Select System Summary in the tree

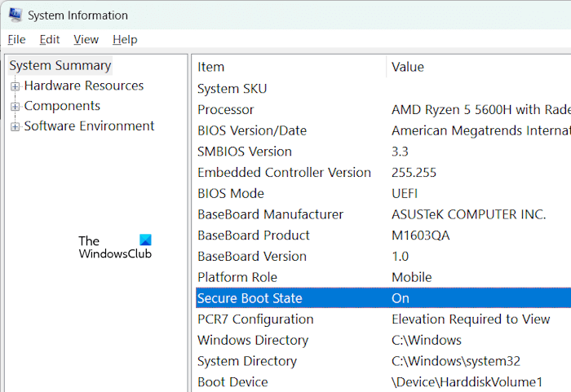pyautogui.click(x=60, y=66)
